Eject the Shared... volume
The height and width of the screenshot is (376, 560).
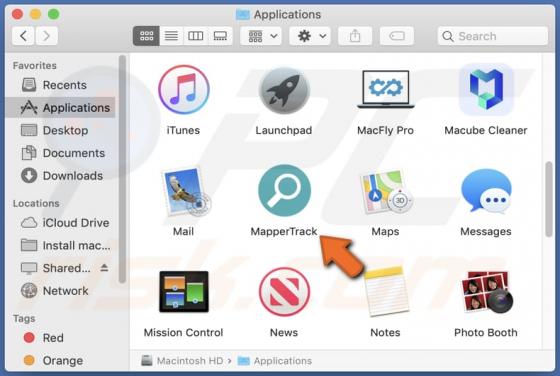click(104, 267)
